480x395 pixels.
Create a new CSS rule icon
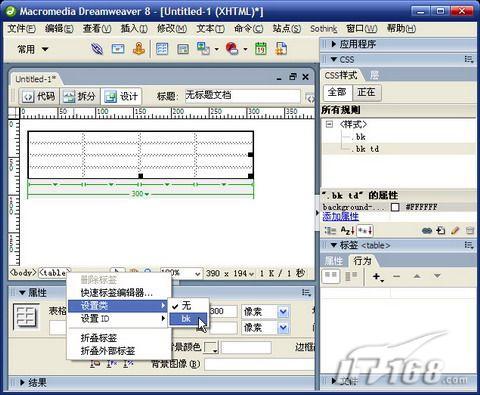click(x=441, y=230)
